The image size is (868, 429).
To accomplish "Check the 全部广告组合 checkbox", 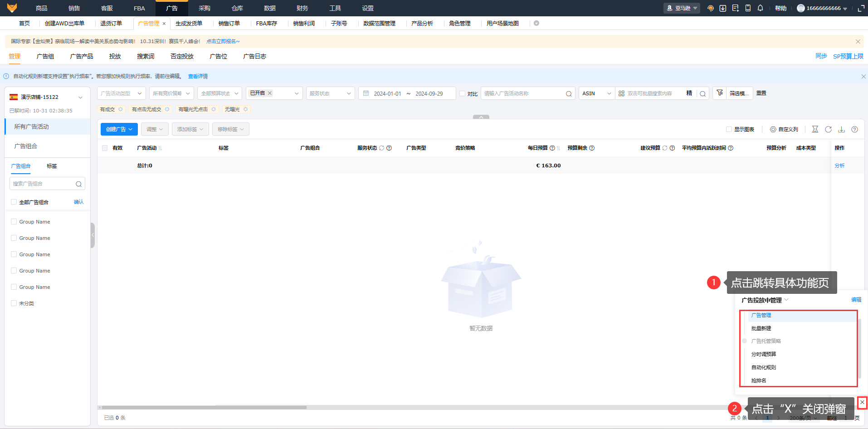I will pyautogui.click(x=14, y=202).
